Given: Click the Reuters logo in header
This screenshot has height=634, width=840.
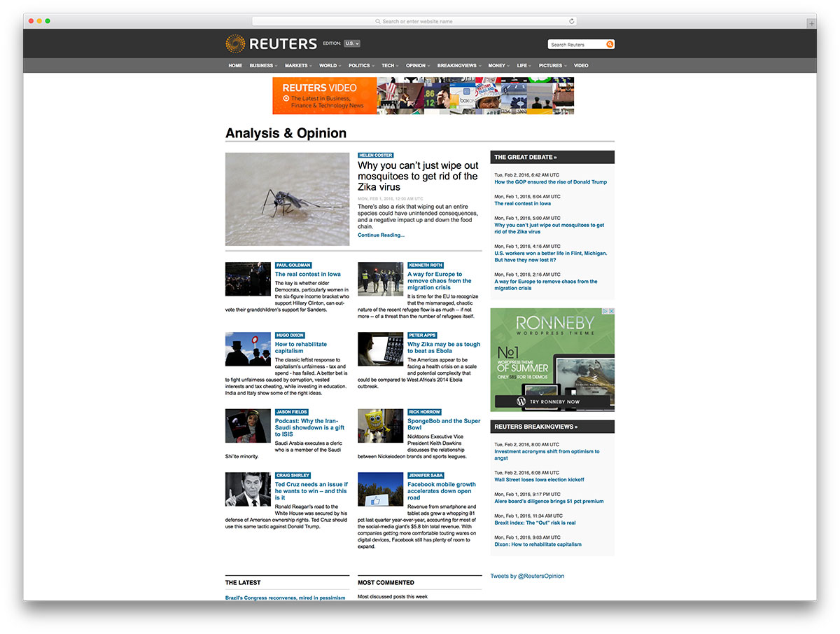Looking at the screenshot, I should click(271, 44).
